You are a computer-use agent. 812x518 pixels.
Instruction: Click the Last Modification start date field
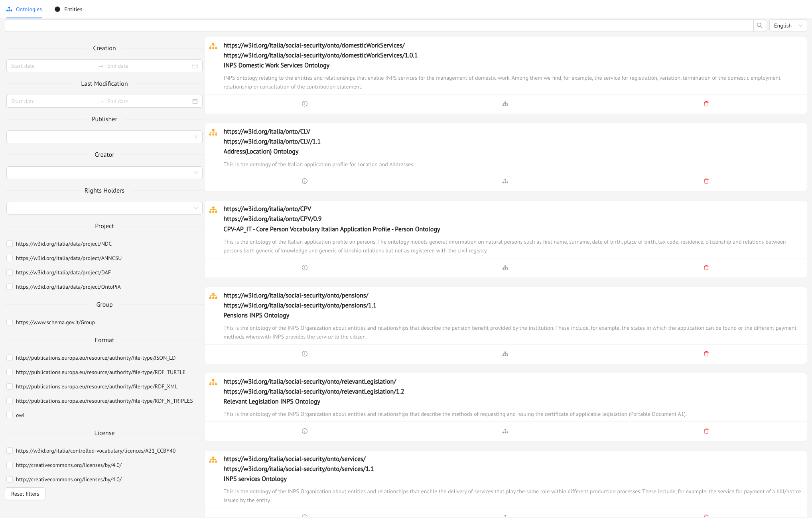tap(52, 101)
